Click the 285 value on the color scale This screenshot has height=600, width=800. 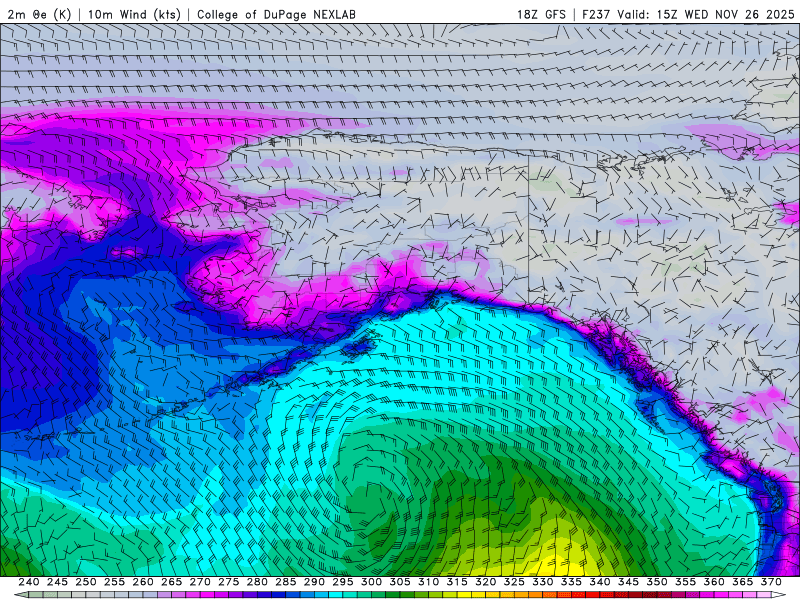pyautogui.click(x=286, y=582)
